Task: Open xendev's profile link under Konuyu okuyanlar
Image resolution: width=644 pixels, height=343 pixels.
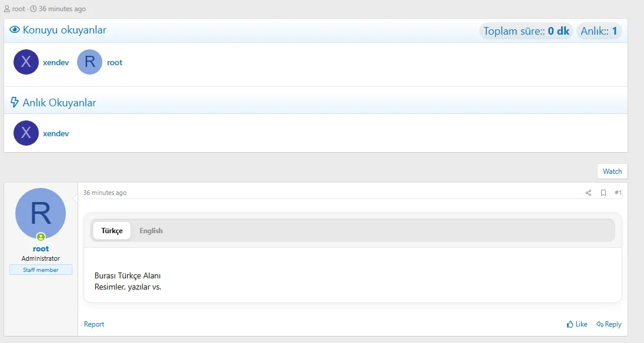Action: [x=56, y=62]
